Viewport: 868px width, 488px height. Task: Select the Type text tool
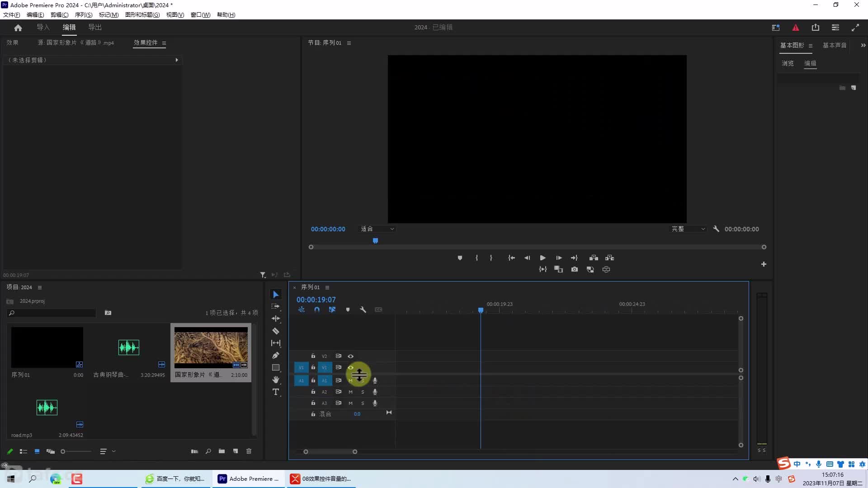point(276,392)
